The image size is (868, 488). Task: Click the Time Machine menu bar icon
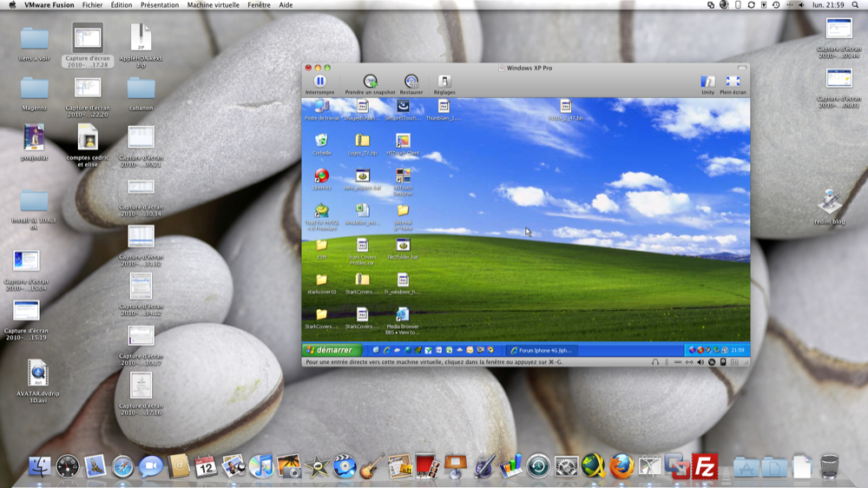coord(776,5)
